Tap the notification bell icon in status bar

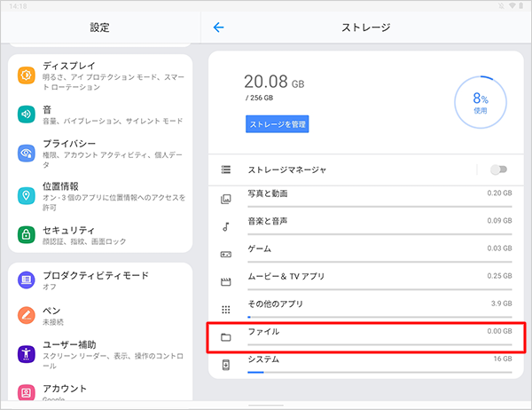(501, 6)
